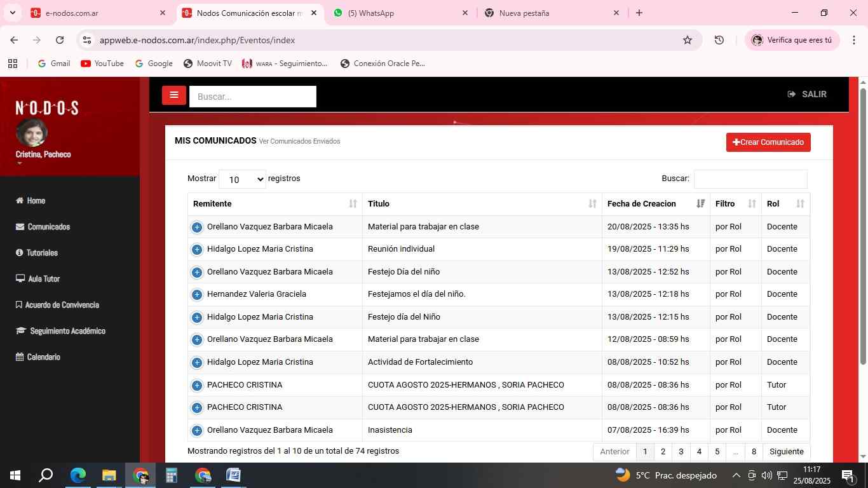Click the Home icon in sidebar

point(20,201)
